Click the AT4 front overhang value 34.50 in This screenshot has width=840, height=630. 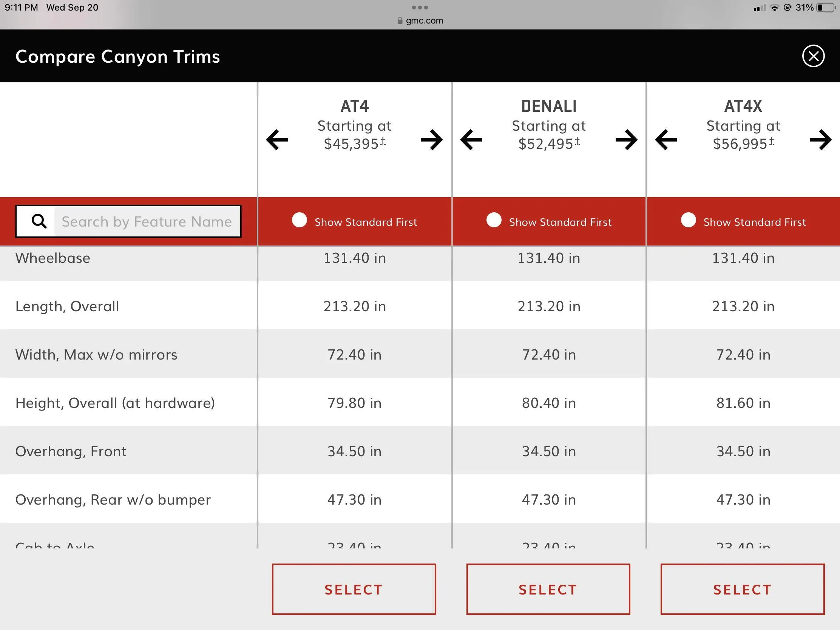click(355, 451)
